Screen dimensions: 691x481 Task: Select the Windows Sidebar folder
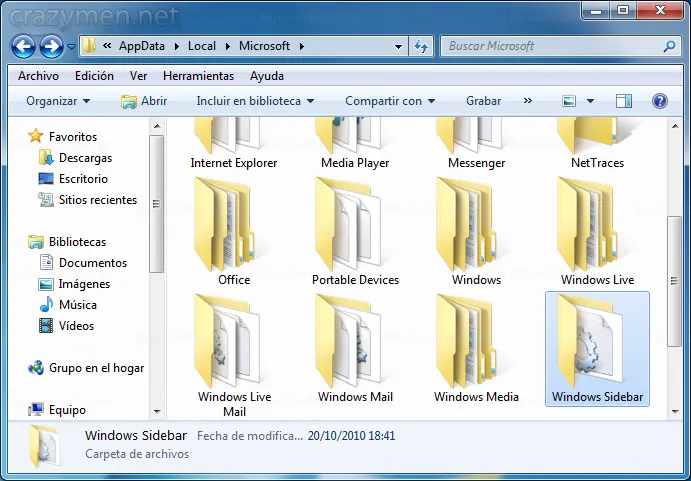(598, 348)
